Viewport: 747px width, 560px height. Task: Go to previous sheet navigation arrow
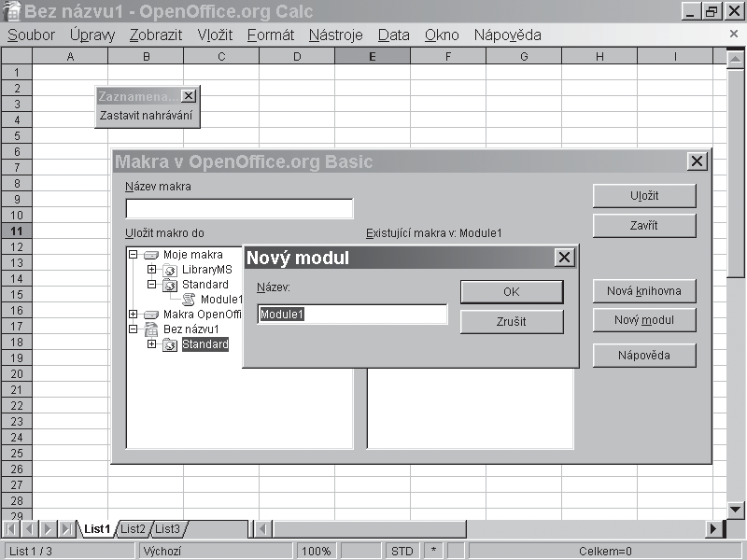tap(30, 528)
